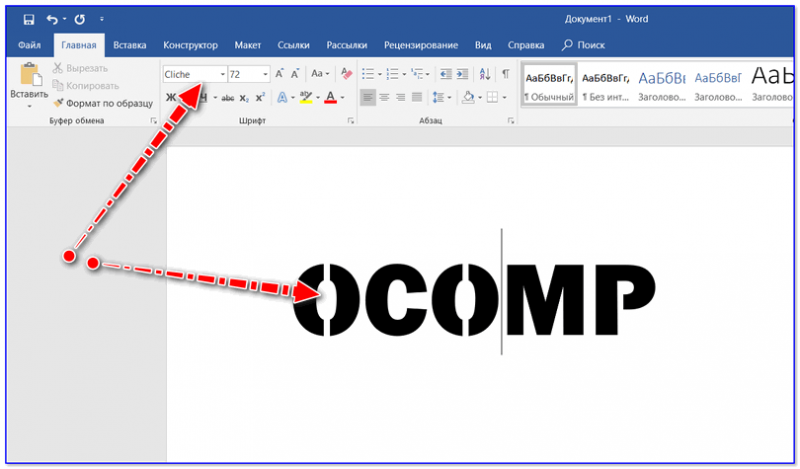Click the Undo arrow icon

tap(52, 19)
